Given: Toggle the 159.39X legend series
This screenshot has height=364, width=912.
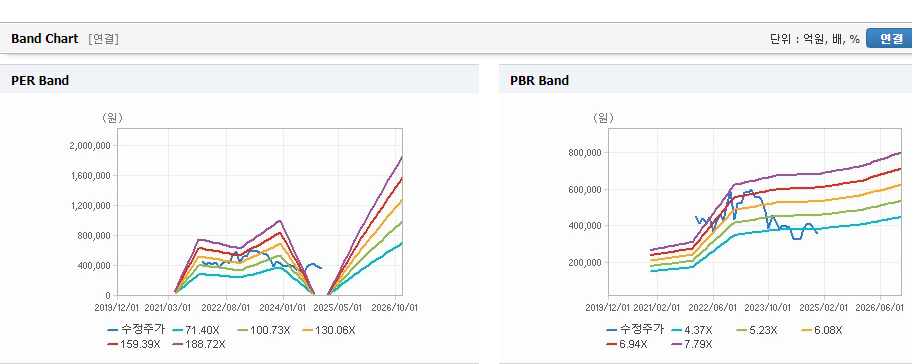Looking at the screenshot, I should point(134,344).
